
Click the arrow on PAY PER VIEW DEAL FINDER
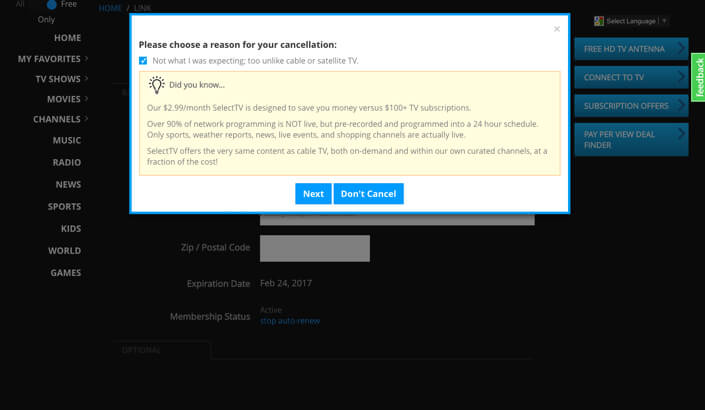(x=681, y=133)
